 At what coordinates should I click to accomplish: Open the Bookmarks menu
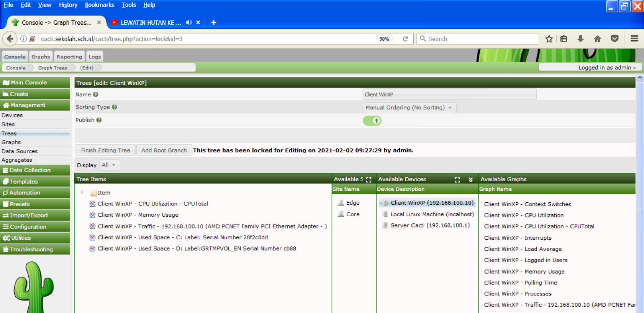click(99, 5)
